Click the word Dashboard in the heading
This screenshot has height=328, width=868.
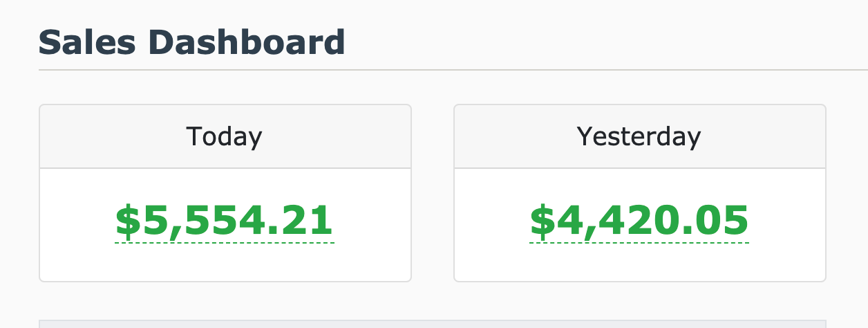pyautogui.click(x=246, y=42)
